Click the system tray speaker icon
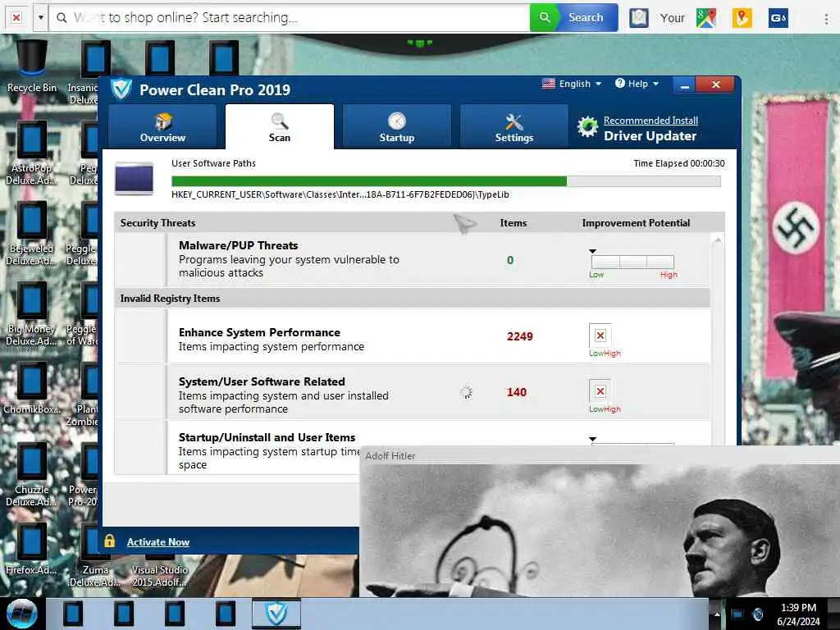 tap(757, 614)
